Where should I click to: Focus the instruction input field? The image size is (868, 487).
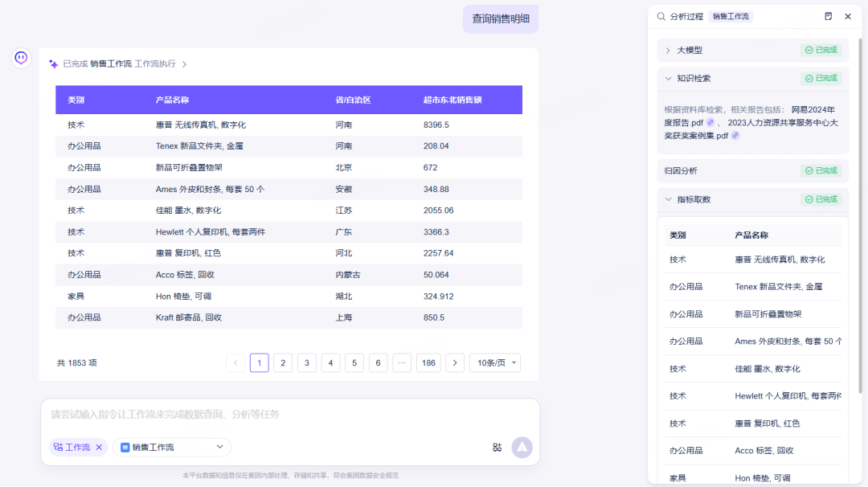[290, 415]
